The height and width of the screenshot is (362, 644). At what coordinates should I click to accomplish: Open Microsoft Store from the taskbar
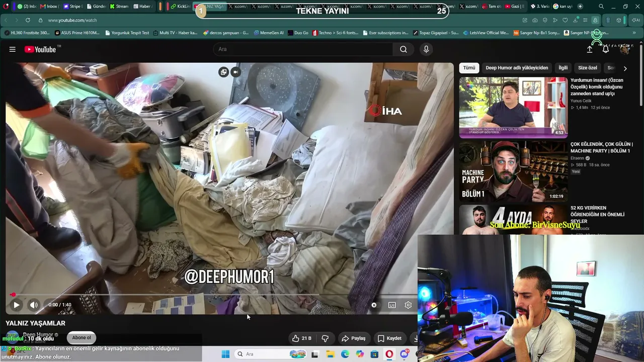point(374,354)
